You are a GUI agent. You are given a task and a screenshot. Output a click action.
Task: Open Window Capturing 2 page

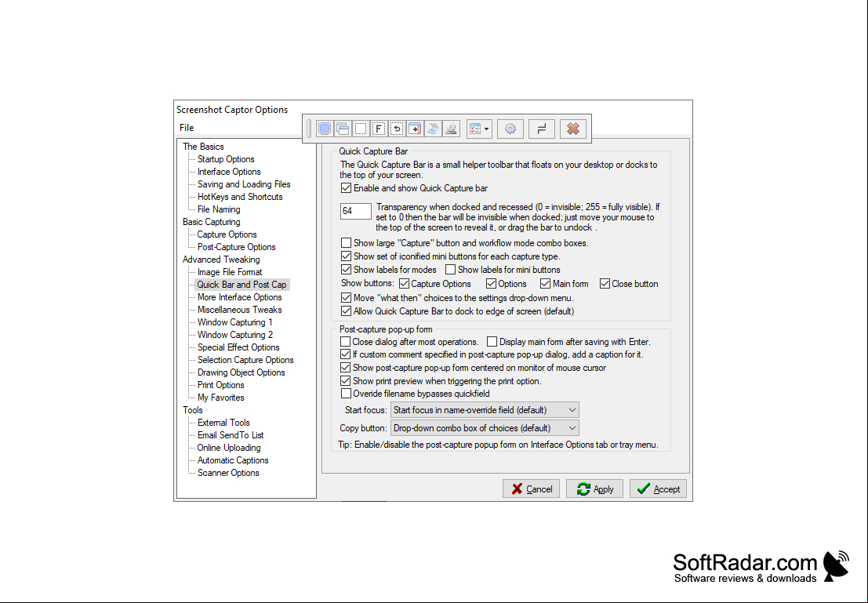tap(234, 335)
